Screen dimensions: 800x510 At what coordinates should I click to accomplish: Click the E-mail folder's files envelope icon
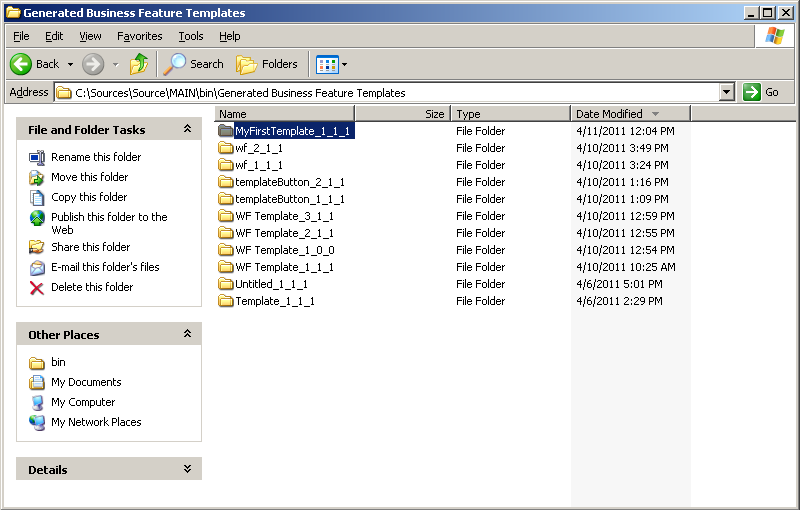pos(37,267)
